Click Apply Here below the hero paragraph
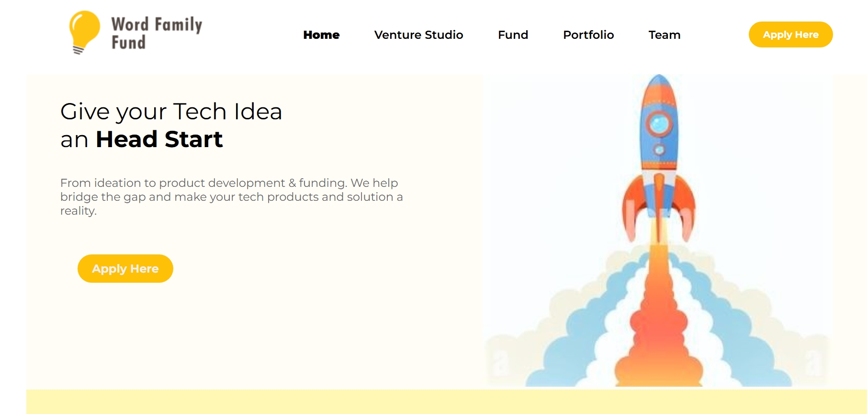The width and height of the screenshot is (868, 414). (125, 268)
